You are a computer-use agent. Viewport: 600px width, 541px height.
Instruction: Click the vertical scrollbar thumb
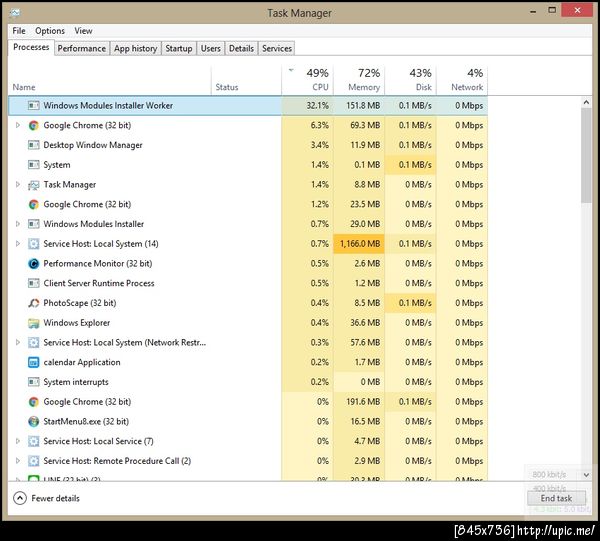click(586, 155)
